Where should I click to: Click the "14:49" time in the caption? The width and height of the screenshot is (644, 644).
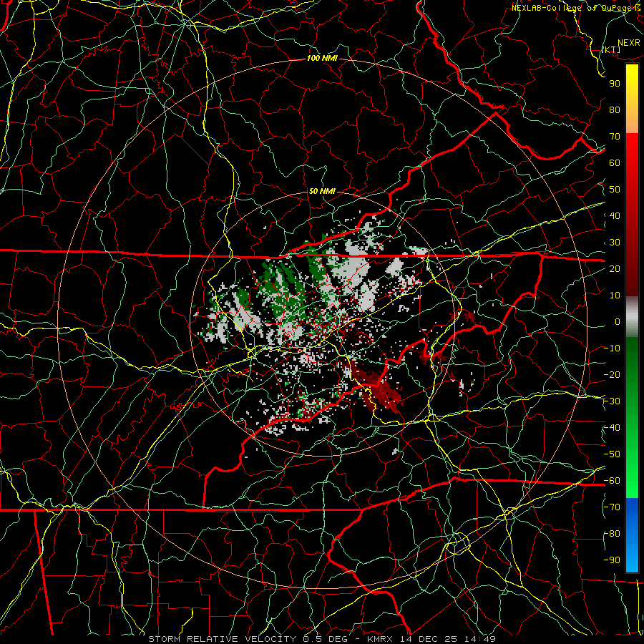click(x=480, y=639)
